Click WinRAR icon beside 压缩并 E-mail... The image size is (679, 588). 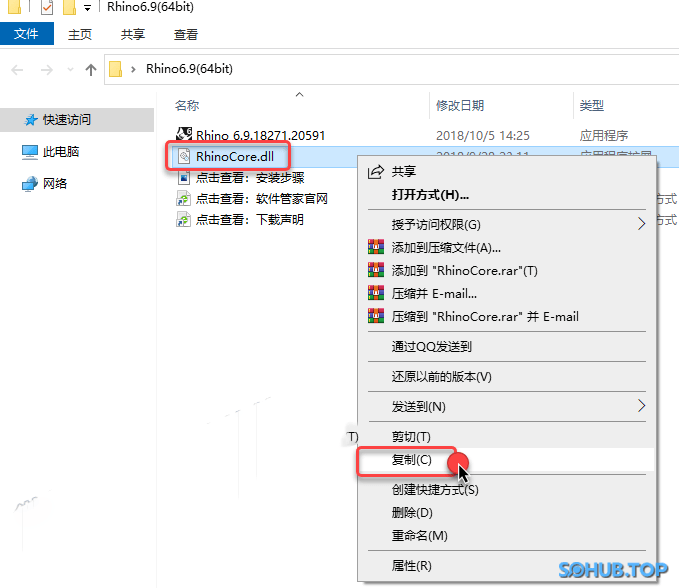pos(376,293)
